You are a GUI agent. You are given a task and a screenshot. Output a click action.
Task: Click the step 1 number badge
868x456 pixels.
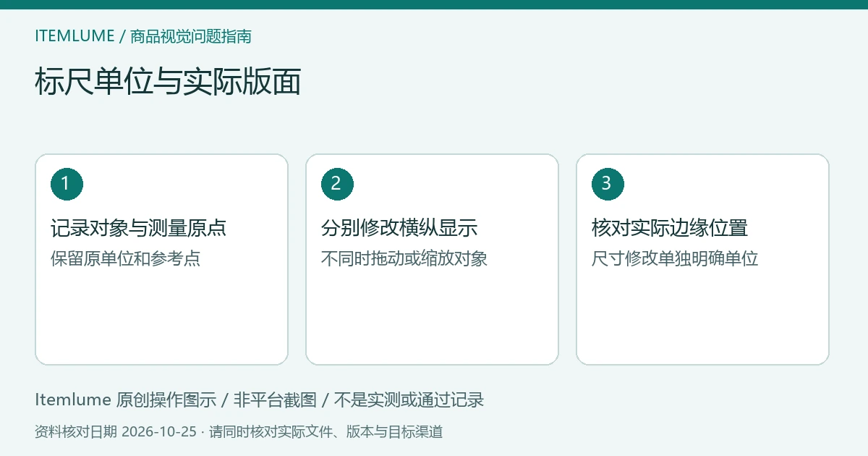tap(67, 184)
